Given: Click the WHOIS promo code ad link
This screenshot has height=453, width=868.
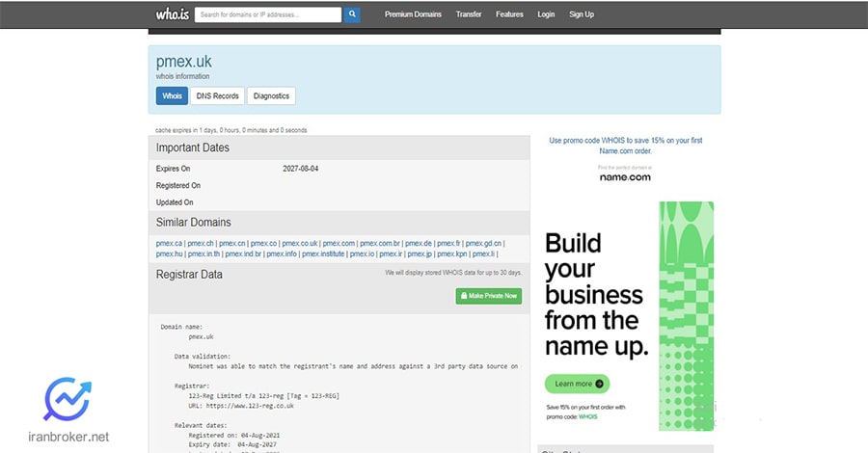Looking at the screenshot, I should tap(588, 417).
